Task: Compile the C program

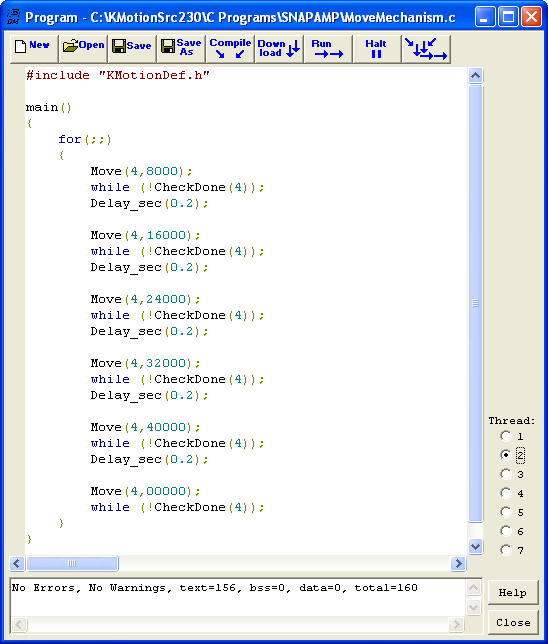Action: point(230,48)
